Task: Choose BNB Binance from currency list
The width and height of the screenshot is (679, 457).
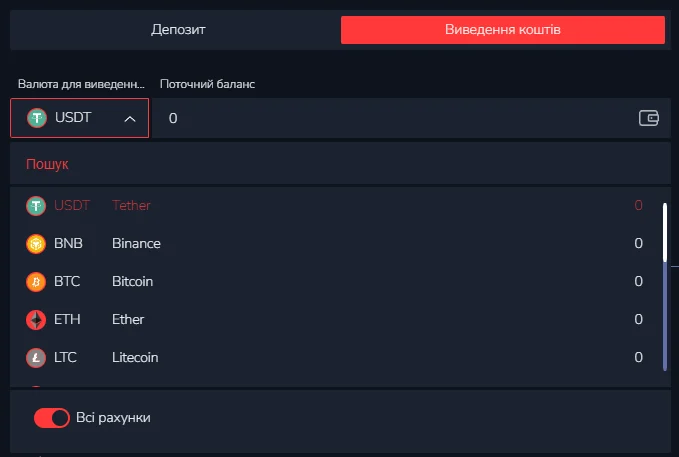Action: (x=334, y=243)
